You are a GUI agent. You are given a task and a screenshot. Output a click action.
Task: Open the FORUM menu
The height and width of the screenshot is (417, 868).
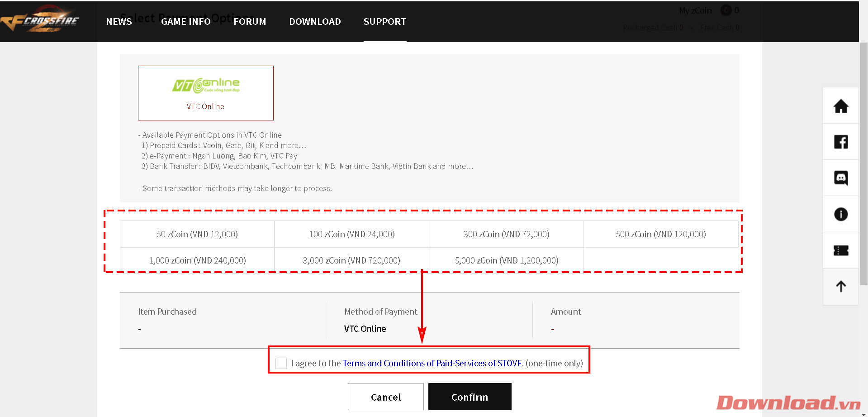(250, 21)
